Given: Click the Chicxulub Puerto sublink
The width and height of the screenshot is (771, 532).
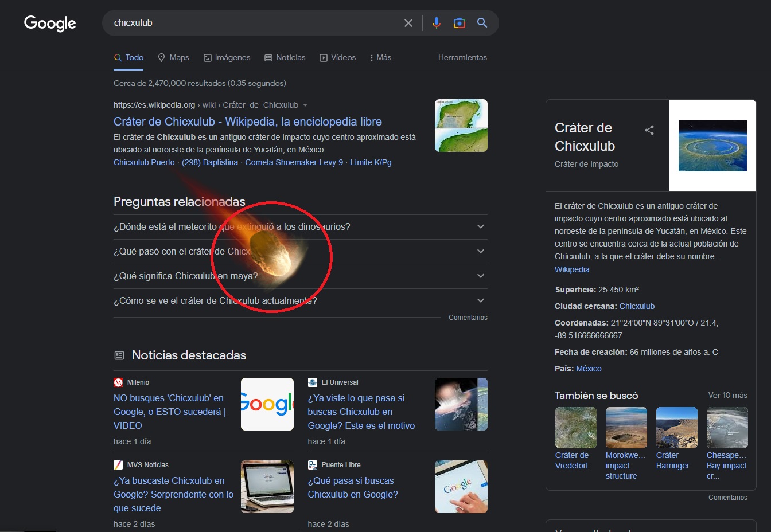Looking at the screenshot, I should coord(144,162).
